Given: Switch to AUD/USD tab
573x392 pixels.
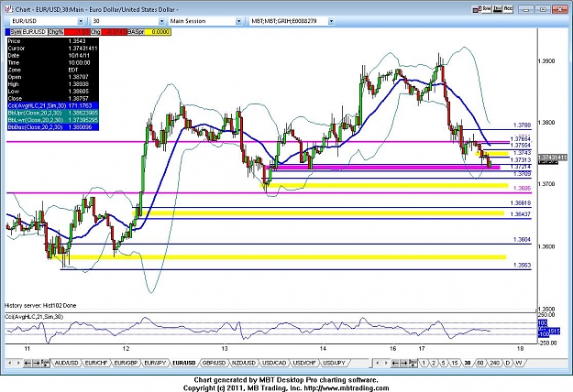Looking at the screenshot, I should click(66, 364).
